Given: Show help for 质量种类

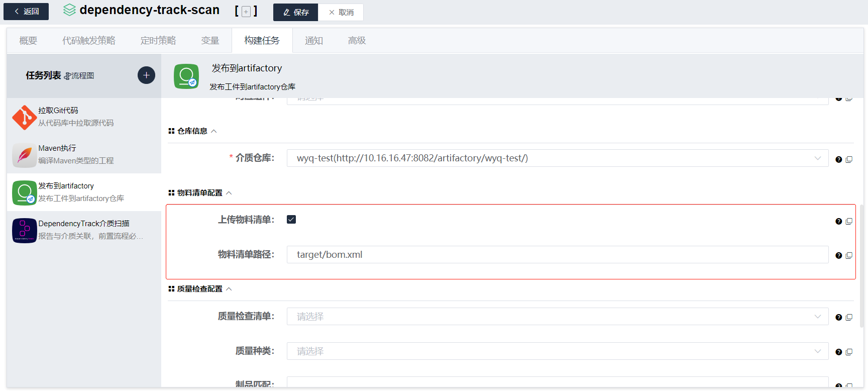Looking at the screenshot, I should [x=838, y=352].
